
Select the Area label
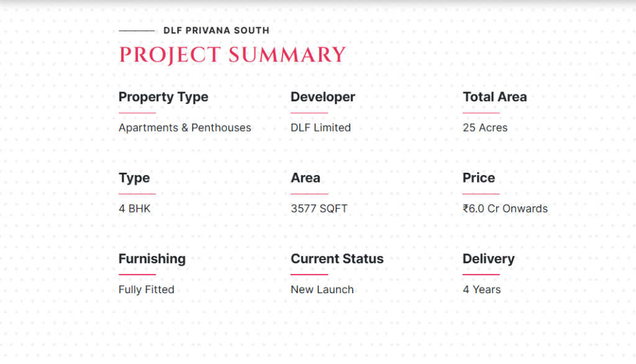[306, 178]
